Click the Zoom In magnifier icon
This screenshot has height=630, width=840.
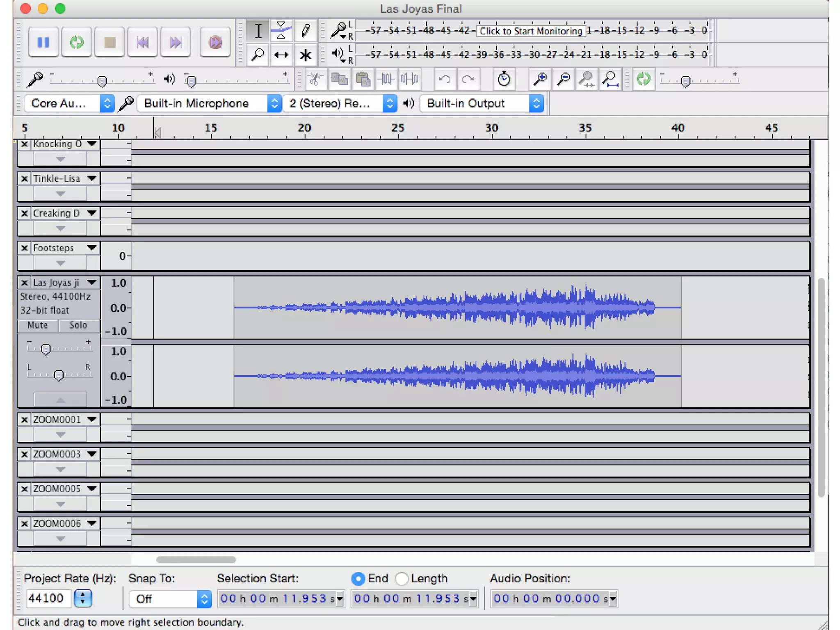(x=540, y=79)
